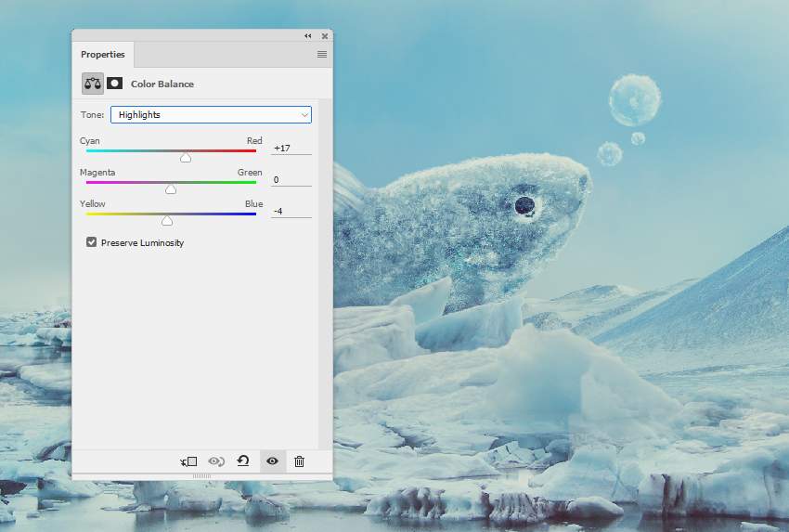Image resolution: width=789 pixels, height=532 pixels.
Task: Click the Color Balance adjustment icon
Action: coord(93,83)
